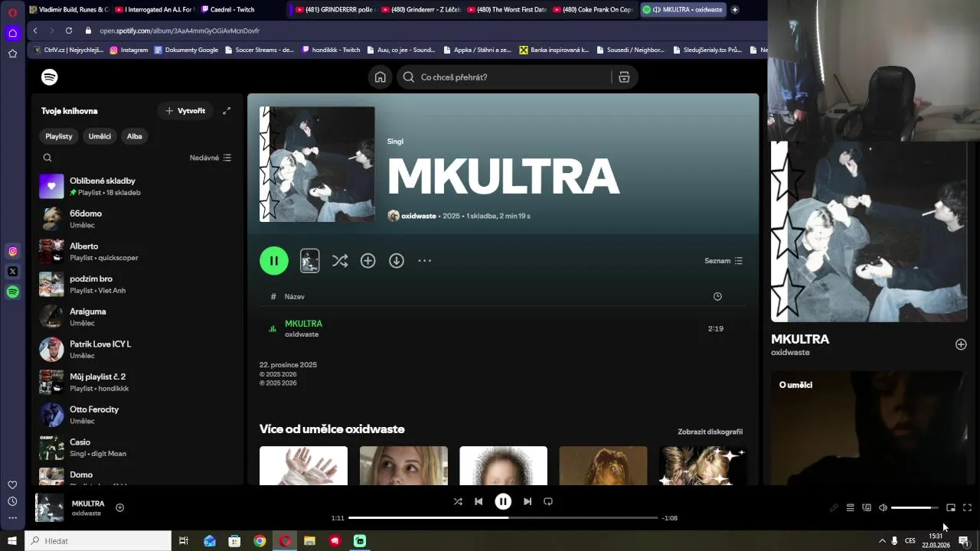
Task: Open Alberto playlist in library
Action: 138,252
